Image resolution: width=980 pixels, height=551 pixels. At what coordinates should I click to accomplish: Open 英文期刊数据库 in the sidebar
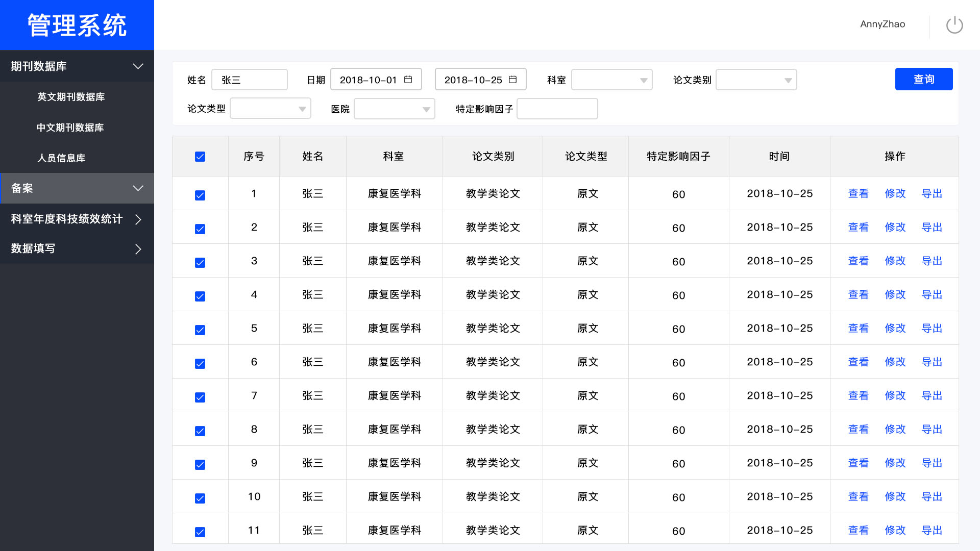click(71, 97)
